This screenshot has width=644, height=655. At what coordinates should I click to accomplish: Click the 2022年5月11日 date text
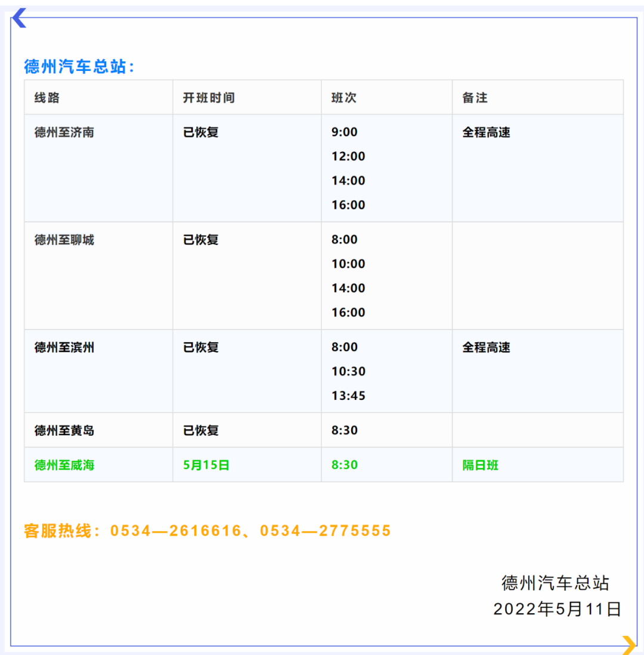557,609
